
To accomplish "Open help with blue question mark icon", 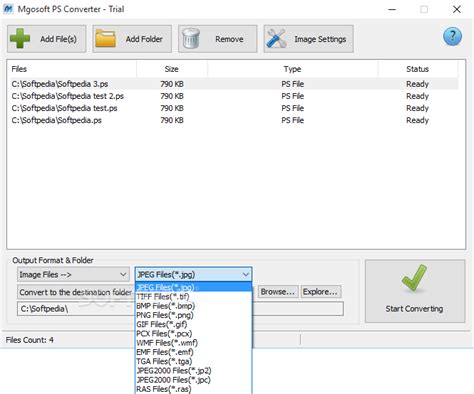I will click(x=452, y=36).
